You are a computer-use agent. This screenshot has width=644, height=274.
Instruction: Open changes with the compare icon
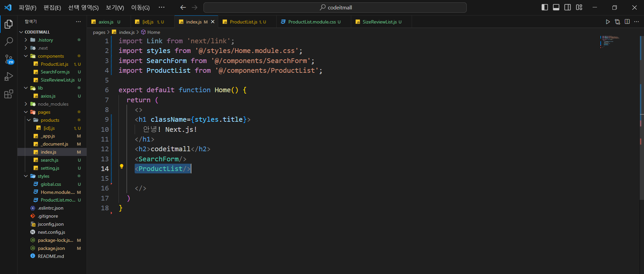pos(617,22)
